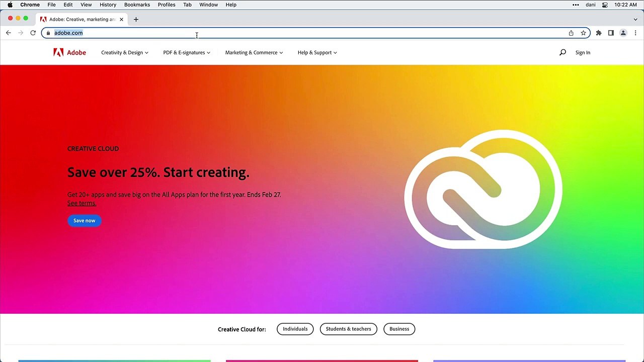Click the site lock icon
644x362 pixels.
(x=48, y=33)
